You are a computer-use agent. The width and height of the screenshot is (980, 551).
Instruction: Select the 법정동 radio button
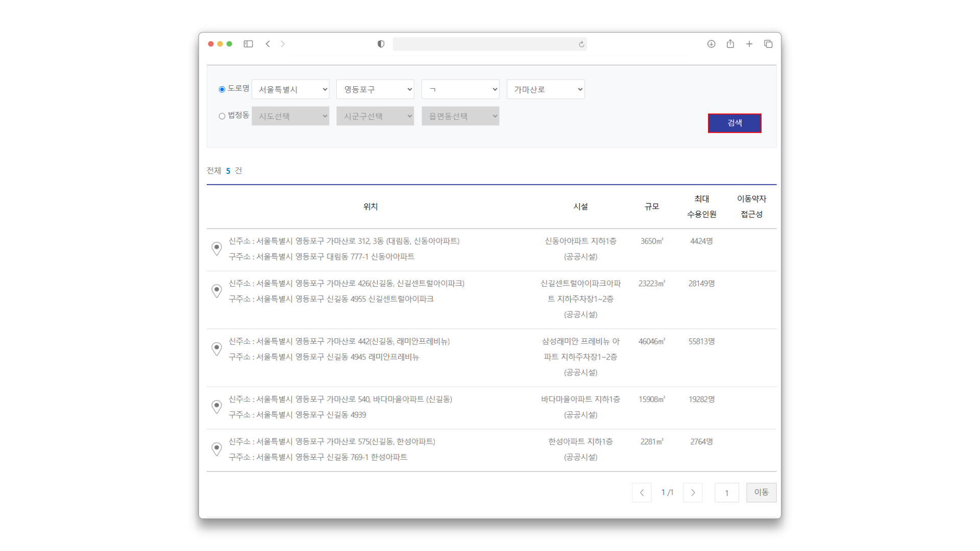[x=222, y=116]
